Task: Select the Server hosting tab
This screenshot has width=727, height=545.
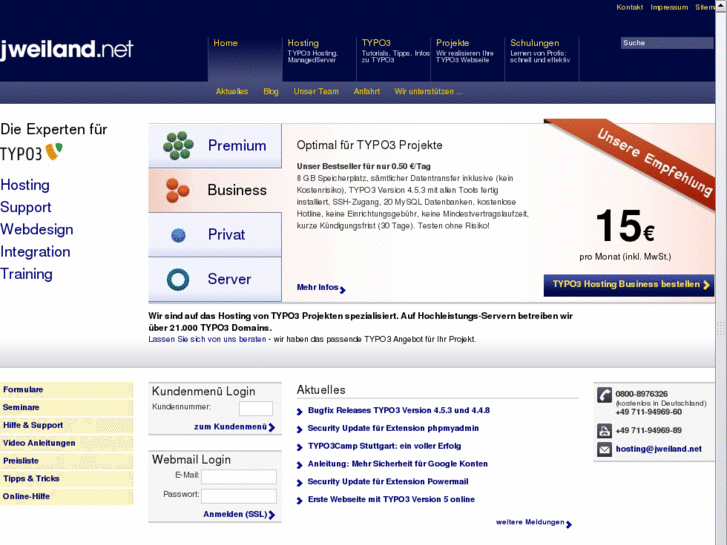Action: [215, 279]
